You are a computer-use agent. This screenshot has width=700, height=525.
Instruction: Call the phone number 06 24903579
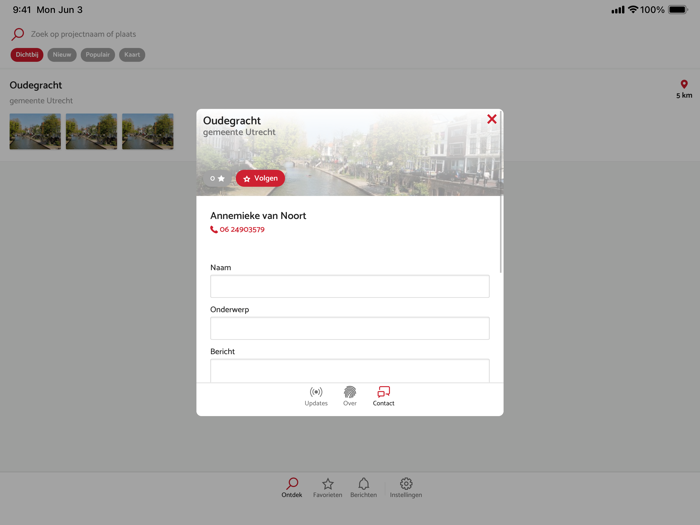238,229
